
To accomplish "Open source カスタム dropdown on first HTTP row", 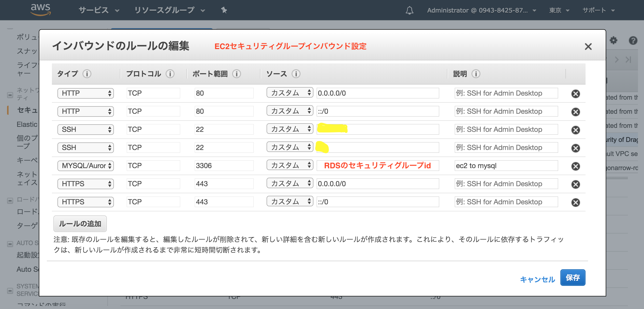I will point(290,93).
